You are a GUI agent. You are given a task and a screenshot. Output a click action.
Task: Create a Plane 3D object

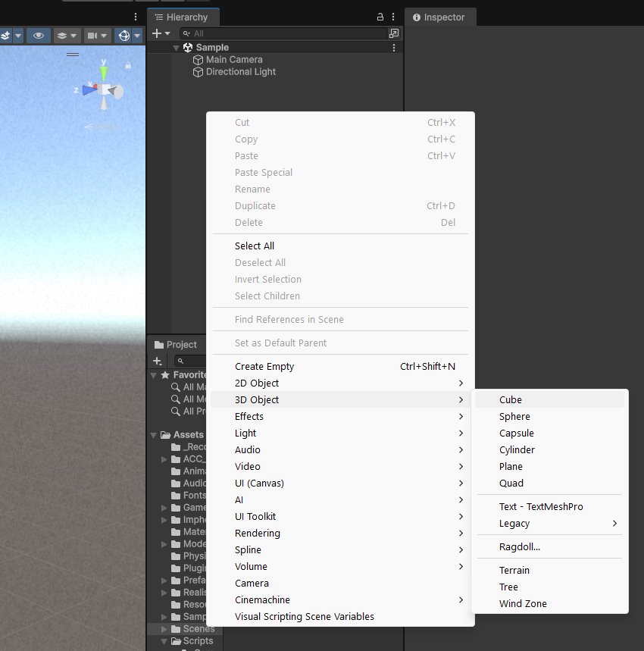(x=549, y=466)
